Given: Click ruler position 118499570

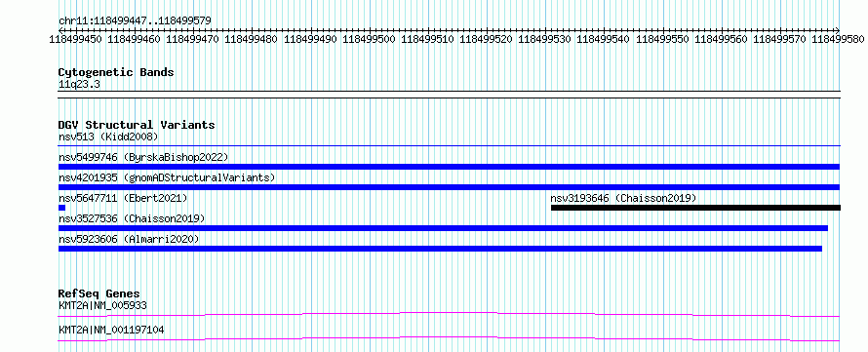Looking at the screenshot, I should coord(780,39).
